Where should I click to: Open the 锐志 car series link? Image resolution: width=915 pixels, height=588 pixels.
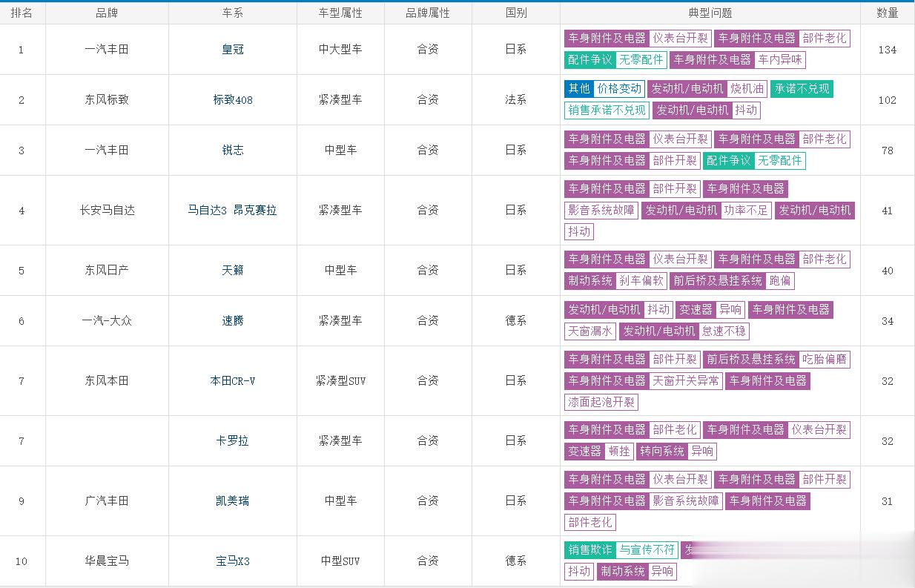pos(233,150)
